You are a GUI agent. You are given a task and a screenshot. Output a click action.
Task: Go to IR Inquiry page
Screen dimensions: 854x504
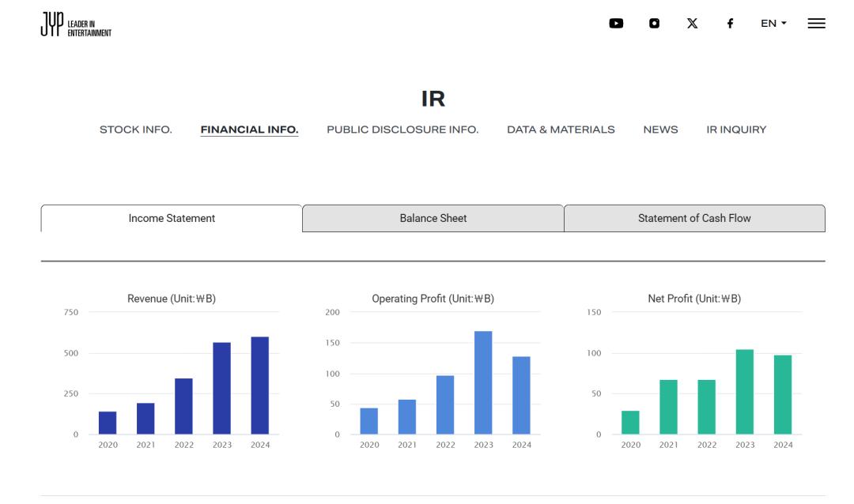coord(736,130)
